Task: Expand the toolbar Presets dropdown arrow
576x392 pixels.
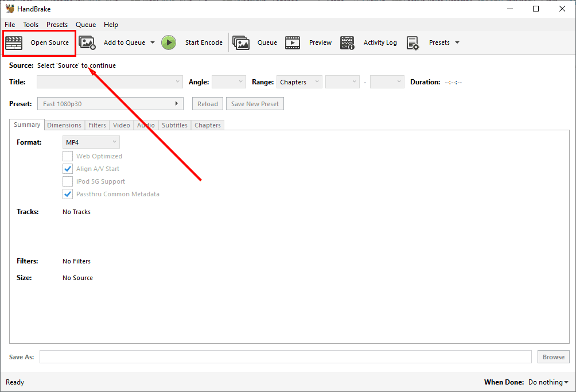Action: (x=457, y=42)
